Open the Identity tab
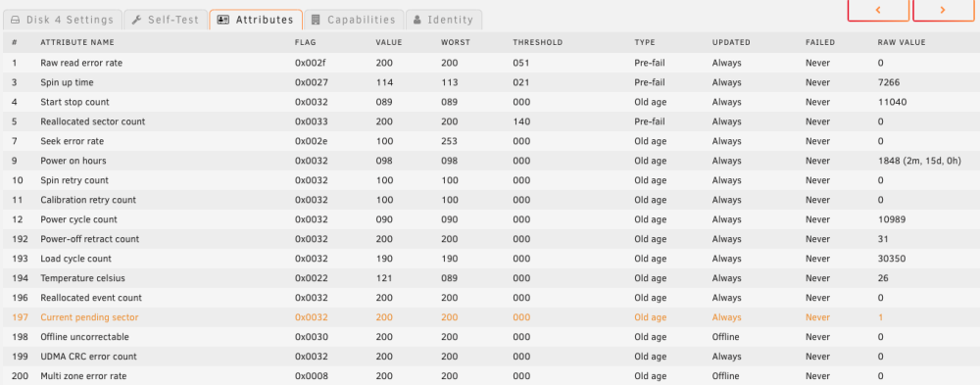This screenshot has height=385, width=980. tap(444, 20)
